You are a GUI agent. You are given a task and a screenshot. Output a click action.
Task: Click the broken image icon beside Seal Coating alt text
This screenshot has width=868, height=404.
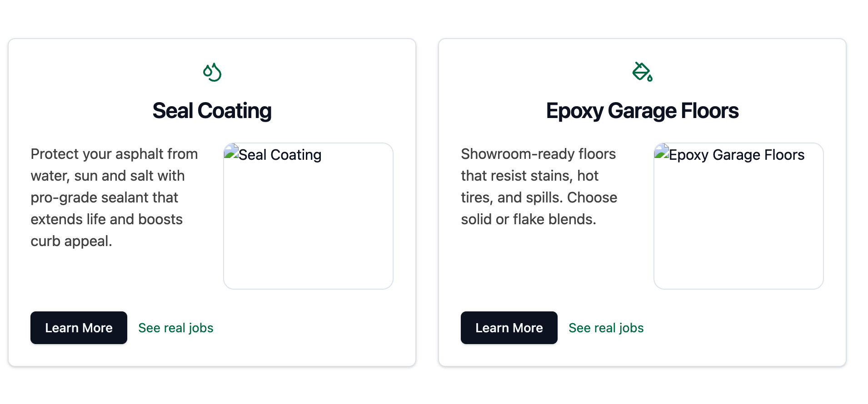click(x=232, y=151)
